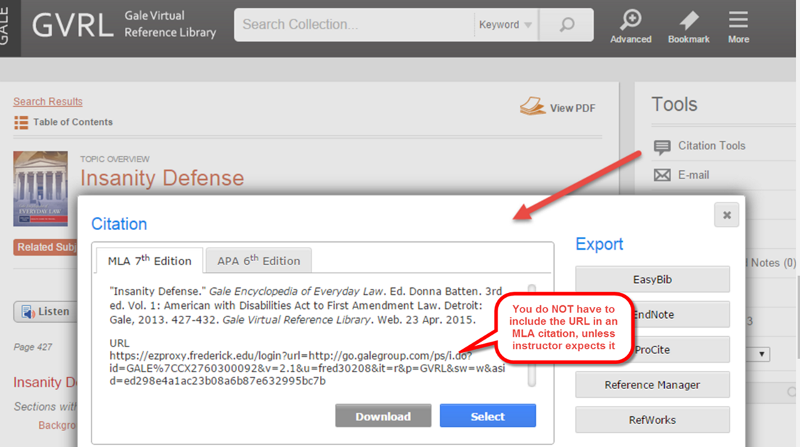The image size is (800, 447).
Task: Click the citation URL text
Action: pyautogui.click(x=307, y=368)
